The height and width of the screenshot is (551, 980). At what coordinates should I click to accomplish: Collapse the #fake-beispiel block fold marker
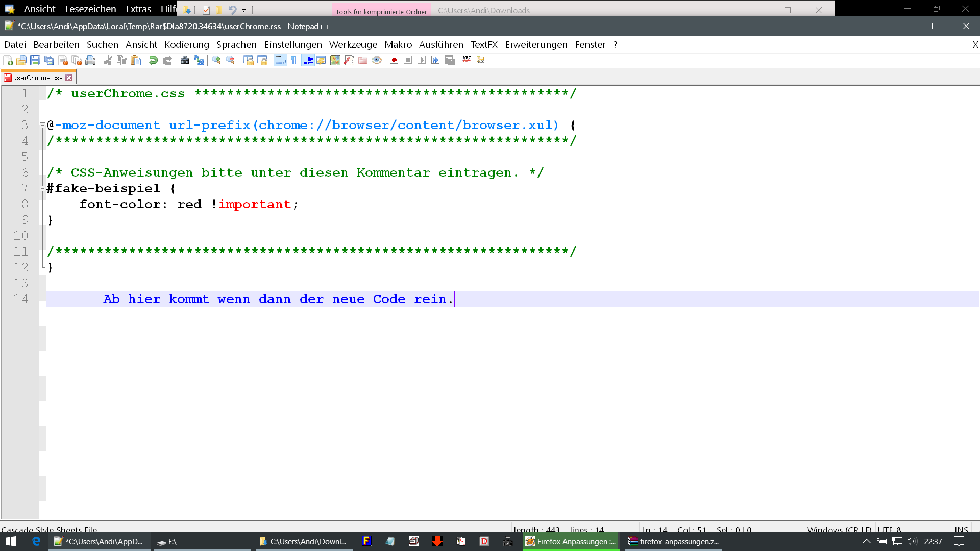click(x=42, y=188)
